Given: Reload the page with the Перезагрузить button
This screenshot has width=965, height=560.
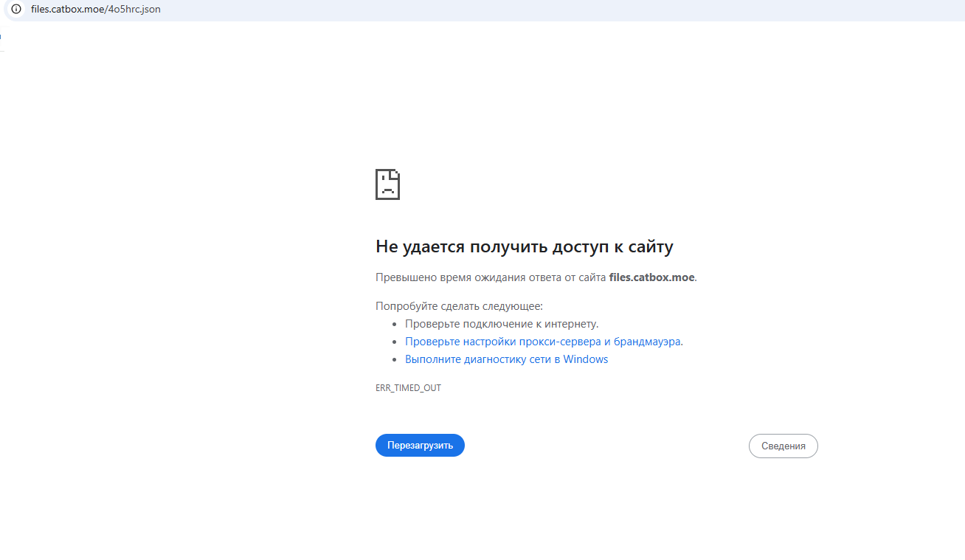Looking at the screenshot, I should click(420, 446).
